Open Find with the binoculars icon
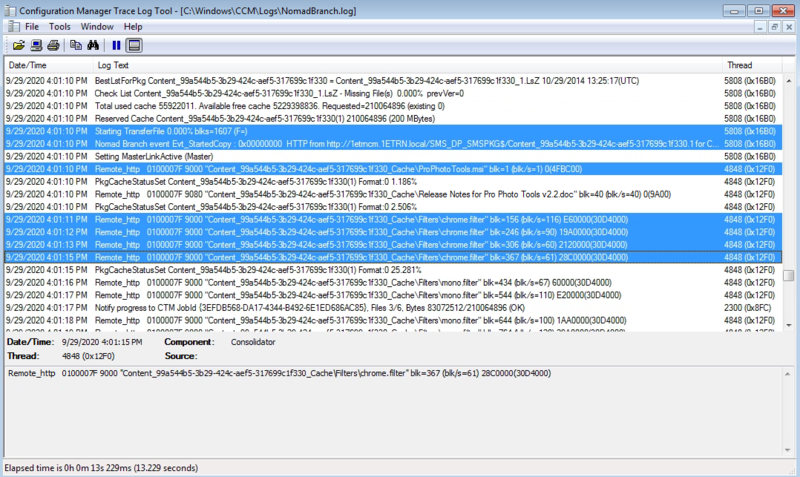Image resolution: width=800 pixels, height=477 pixels. pyautogui.click(x=92, y=45)
